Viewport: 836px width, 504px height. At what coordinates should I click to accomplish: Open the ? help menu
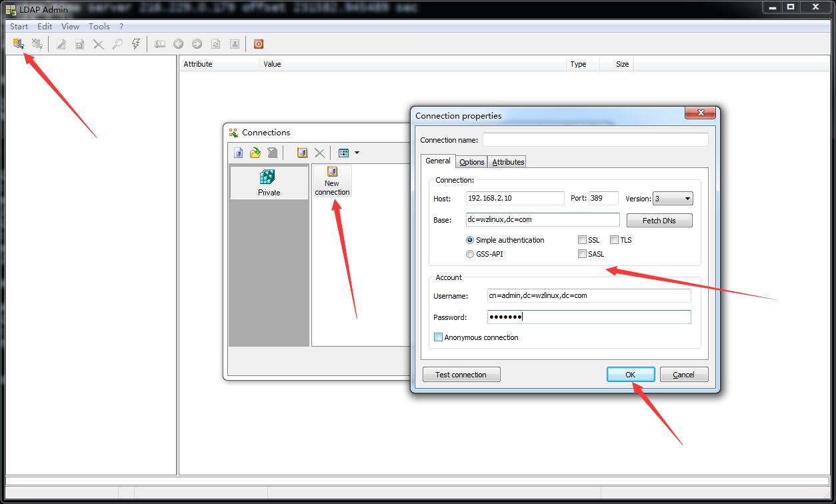pyautogui.click(x=121, y=27)
